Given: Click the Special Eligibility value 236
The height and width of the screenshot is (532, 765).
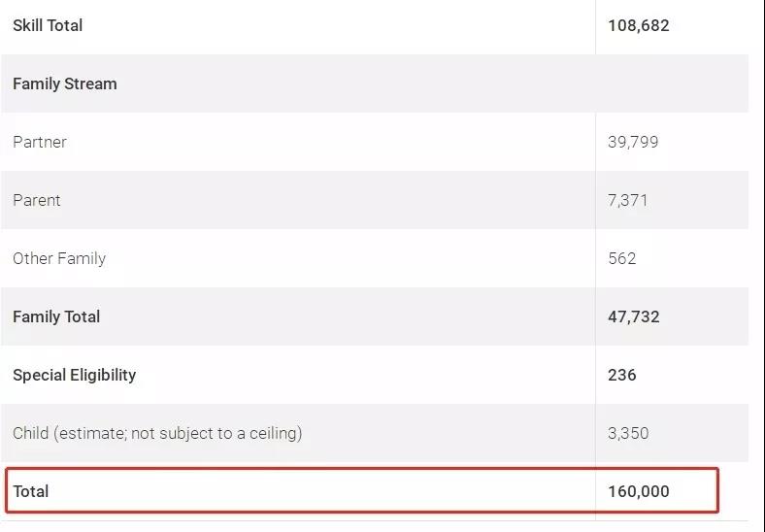Looking at the screenshot, I should pyautogui.click(x=622, y=375).
